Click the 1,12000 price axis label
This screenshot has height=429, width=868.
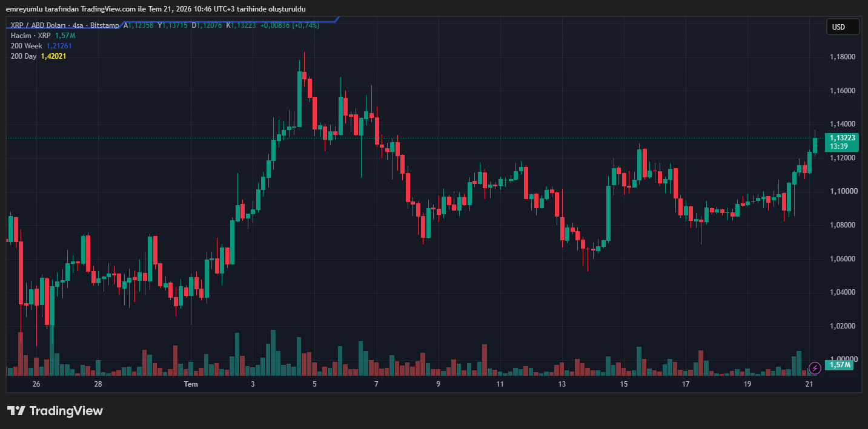point(843,158)
